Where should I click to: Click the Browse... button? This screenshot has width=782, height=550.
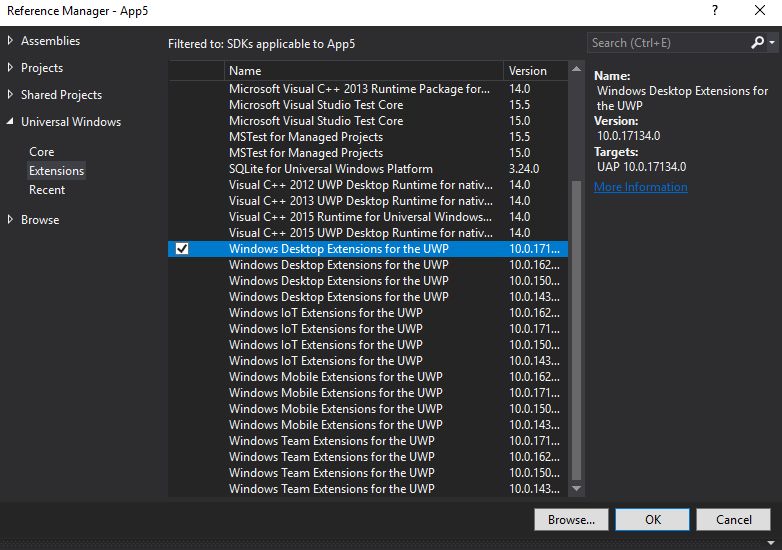pyautogui.click(x=571, y=520)
